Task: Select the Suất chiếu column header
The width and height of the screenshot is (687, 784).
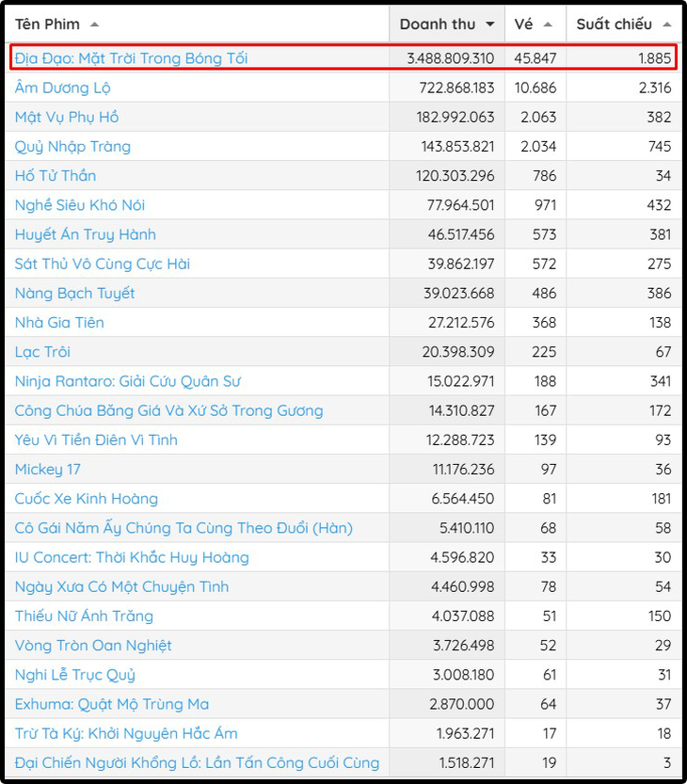Action: click(x=614, y=24)
